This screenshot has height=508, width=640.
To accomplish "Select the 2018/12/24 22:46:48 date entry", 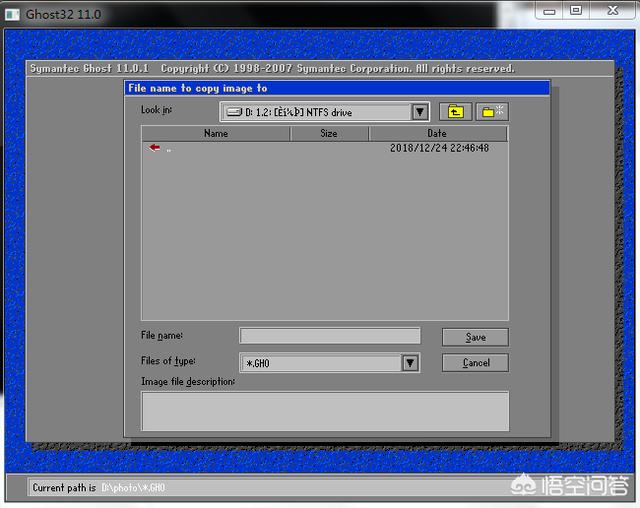I will (439, 148).
